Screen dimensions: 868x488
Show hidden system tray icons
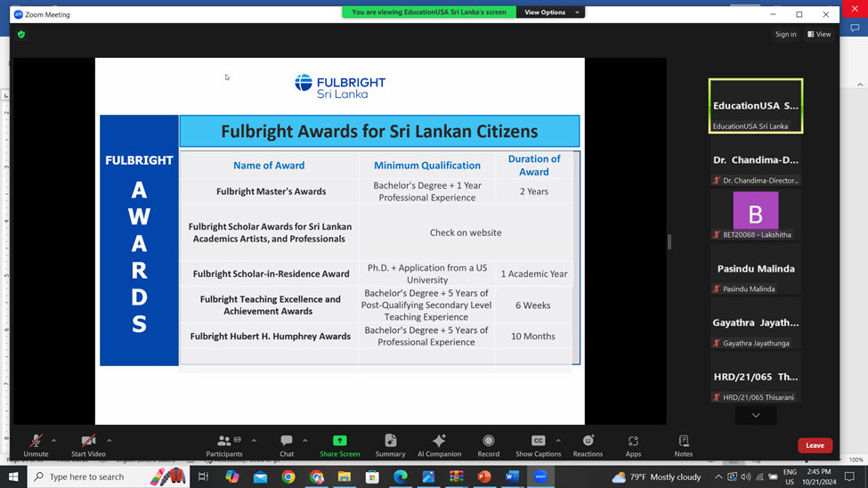tap(718, 476)
